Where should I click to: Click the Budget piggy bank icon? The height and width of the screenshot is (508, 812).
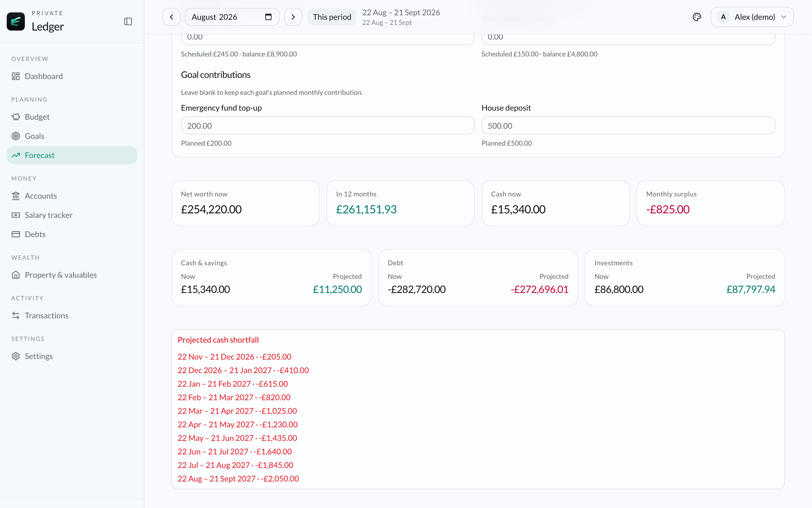click(16, 117)
